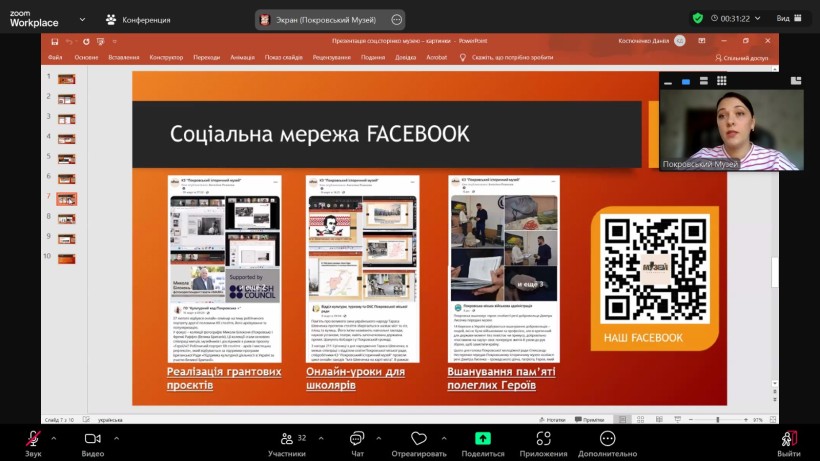The width and height of the screenshot is (820, 461).
Task: Click the zoom out minus button
Action: tap(691, 420)
